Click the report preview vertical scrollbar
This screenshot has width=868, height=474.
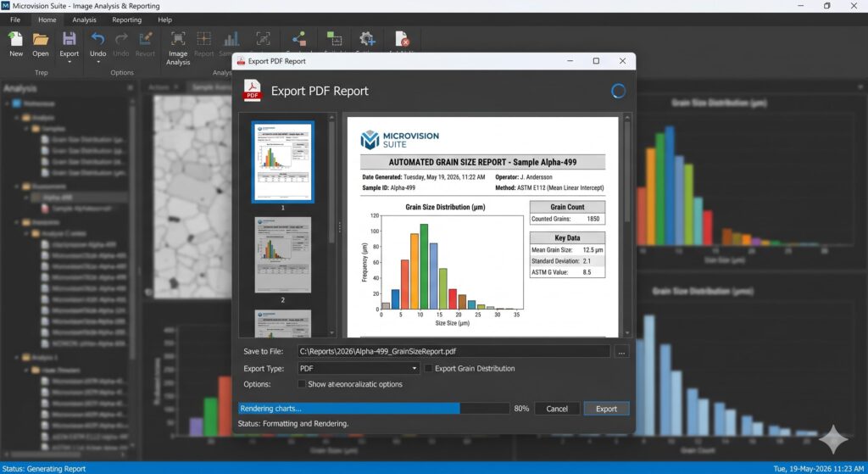[x=627, y=226]
